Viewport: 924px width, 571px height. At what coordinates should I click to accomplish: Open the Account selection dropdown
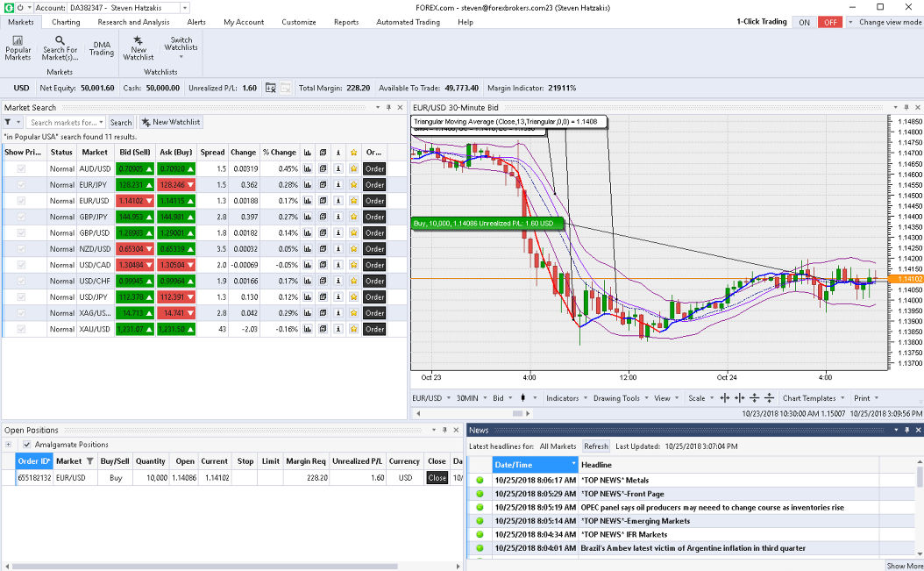pyautogui.click(x=184, y=8)
